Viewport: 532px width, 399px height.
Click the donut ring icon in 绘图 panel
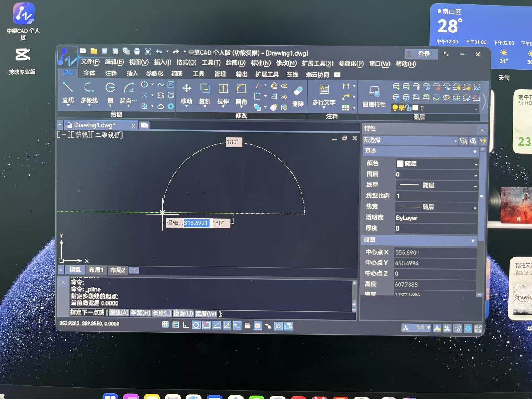click(171, 106)
